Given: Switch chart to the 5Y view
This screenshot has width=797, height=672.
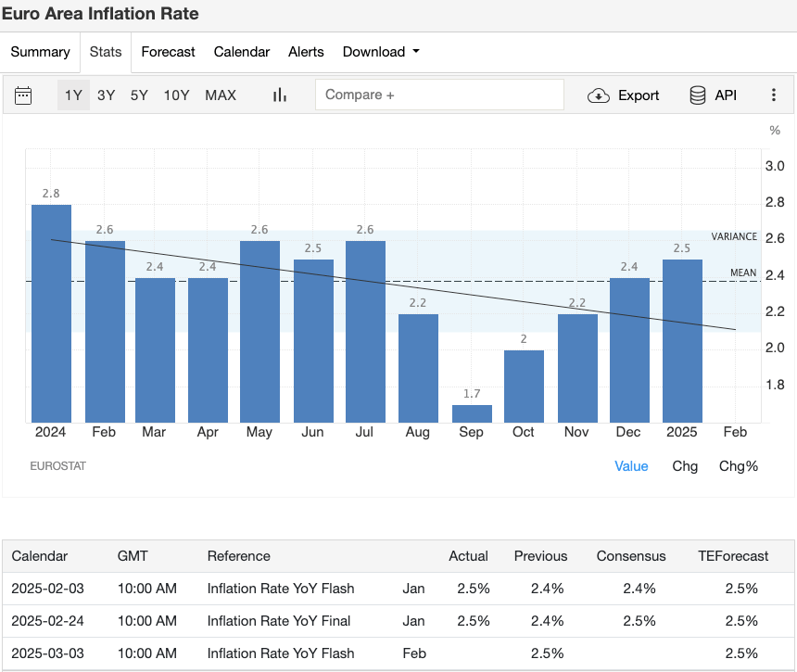Looking at the screenshot, I should (x=139, y=95).
